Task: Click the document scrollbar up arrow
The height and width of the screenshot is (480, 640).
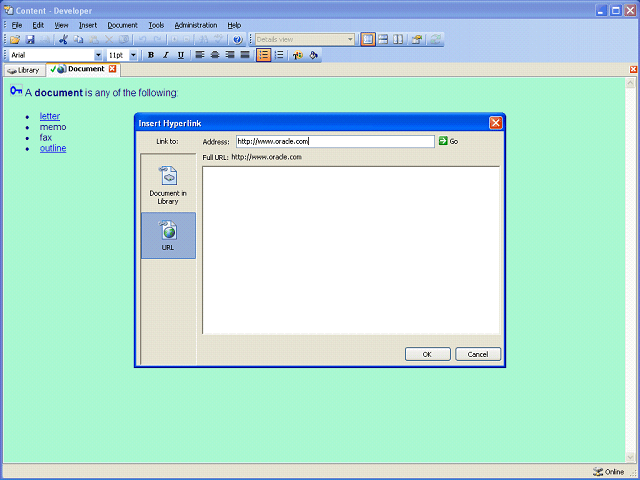Action: tap(630, 84)
